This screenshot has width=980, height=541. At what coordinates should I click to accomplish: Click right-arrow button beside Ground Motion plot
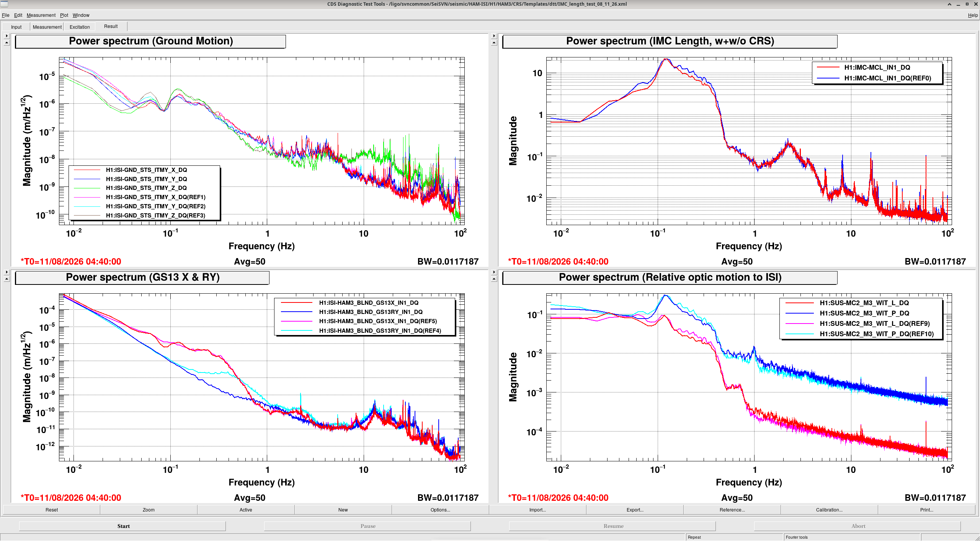[x=7, y=36]
